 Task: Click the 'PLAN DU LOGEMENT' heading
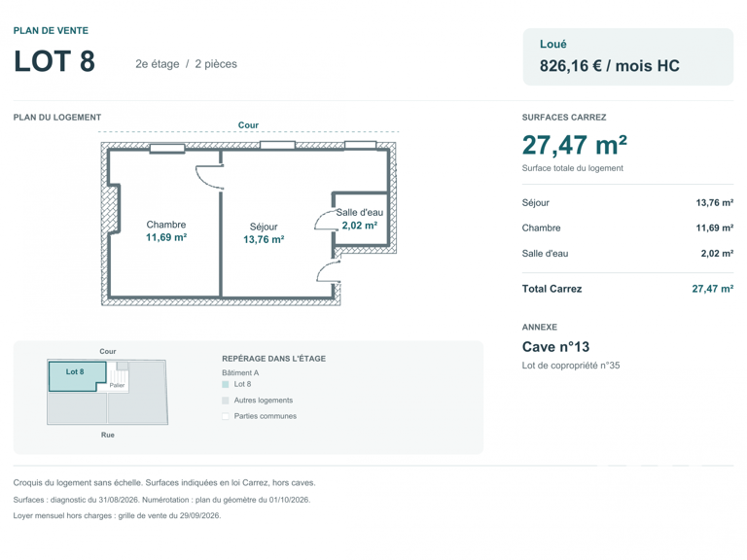[x=57, y=117]
